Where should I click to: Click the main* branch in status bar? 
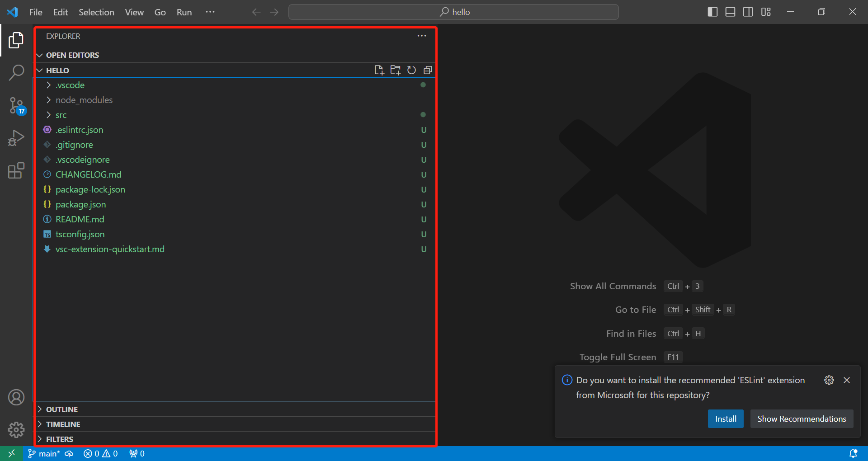point(44,453)
